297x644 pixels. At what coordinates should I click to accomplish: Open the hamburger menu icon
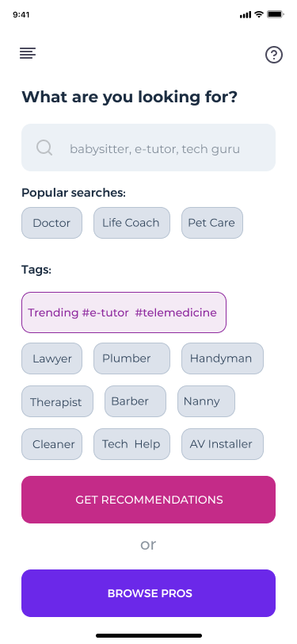pyautogui.click(x=28, y=53)
